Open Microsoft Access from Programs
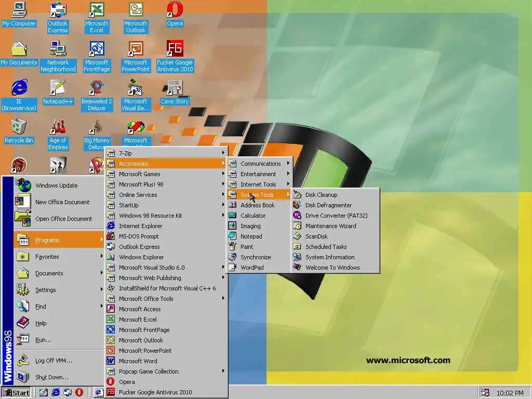 point(166,309)
